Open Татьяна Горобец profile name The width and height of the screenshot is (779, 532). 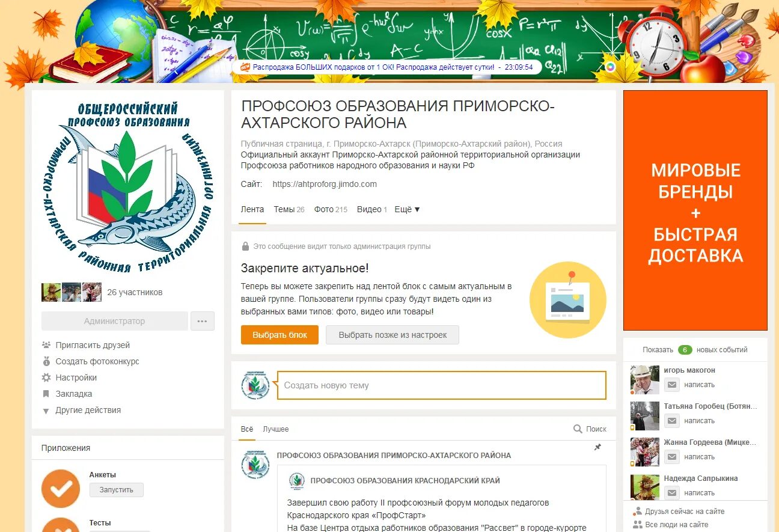(x=710, y=406)
